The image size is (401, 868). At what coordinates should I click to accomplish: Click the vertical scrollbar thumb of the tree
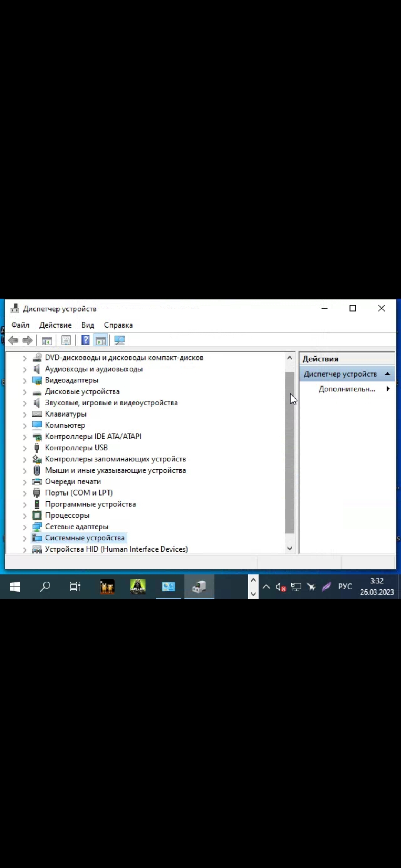click(290, 452)
